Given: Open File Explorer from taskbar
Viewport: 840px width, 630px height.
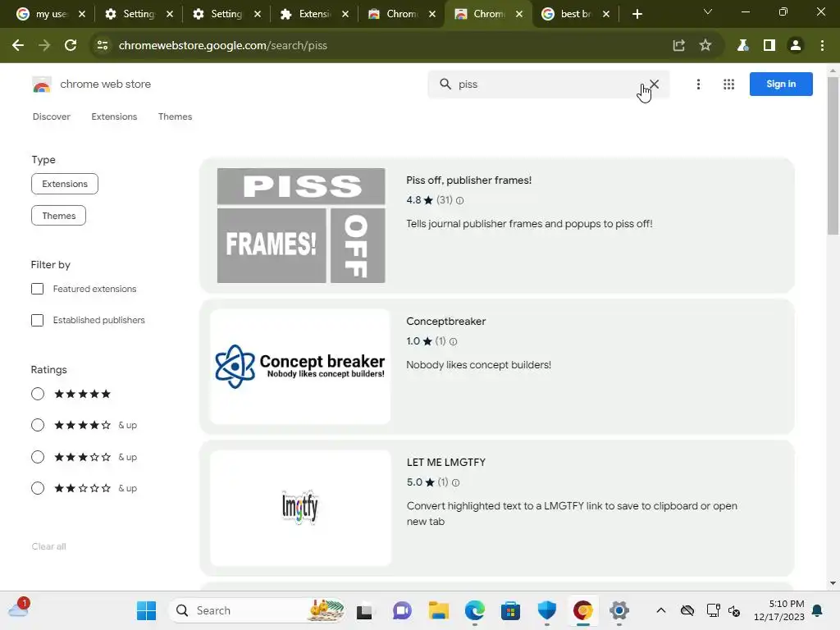Looking at the screenshot, I should 438,610.
